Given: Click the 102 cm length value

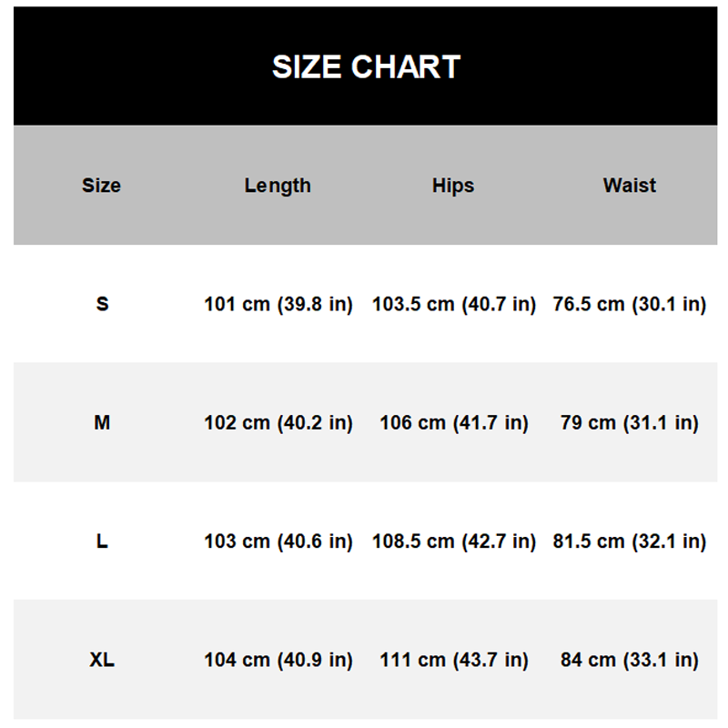Looking at the screenshot, I should click(x=278, y=423).
